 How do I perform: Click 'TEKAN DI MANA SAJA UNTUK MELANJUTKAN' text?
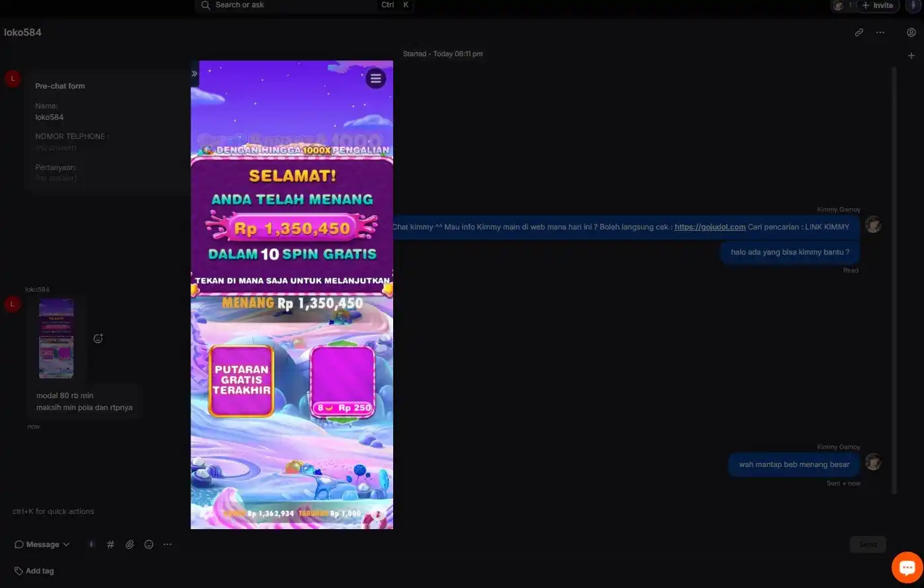click(292, 280)
